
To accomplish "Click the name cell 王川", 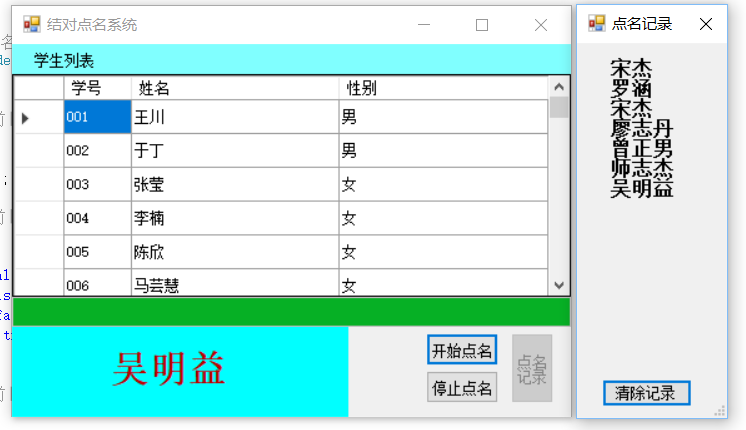I will (x=235, y=117).
